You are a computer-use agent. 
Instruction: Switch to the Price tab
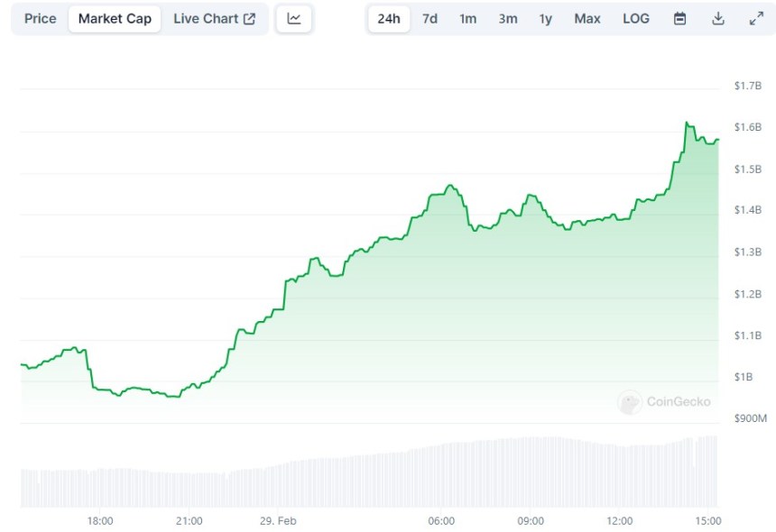(x=40, y=19)
